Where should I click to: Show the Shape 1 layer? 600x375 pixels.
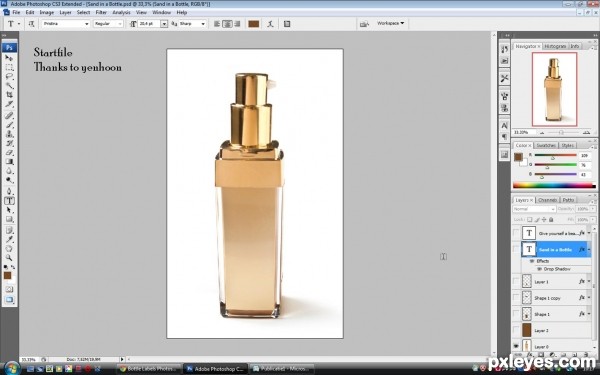pos(516,314)
